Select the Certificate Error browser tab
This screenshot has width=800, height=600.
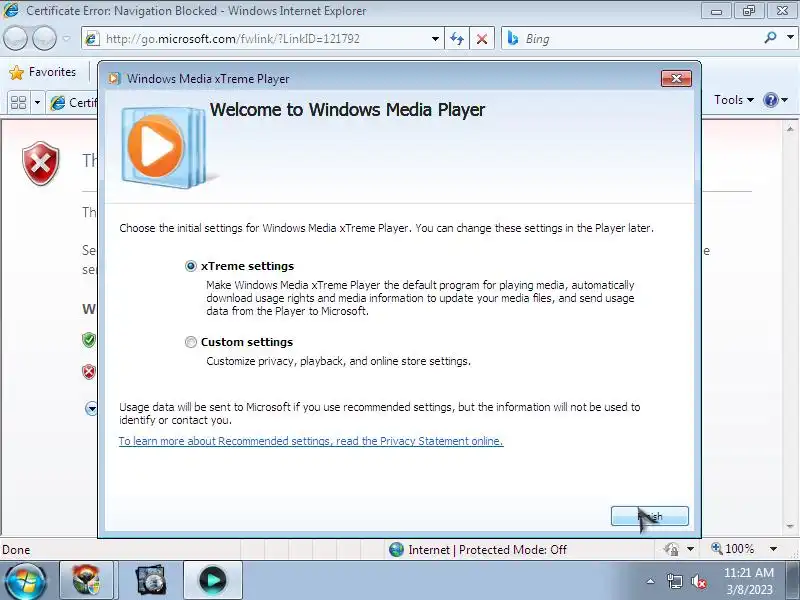coord(72,103)
